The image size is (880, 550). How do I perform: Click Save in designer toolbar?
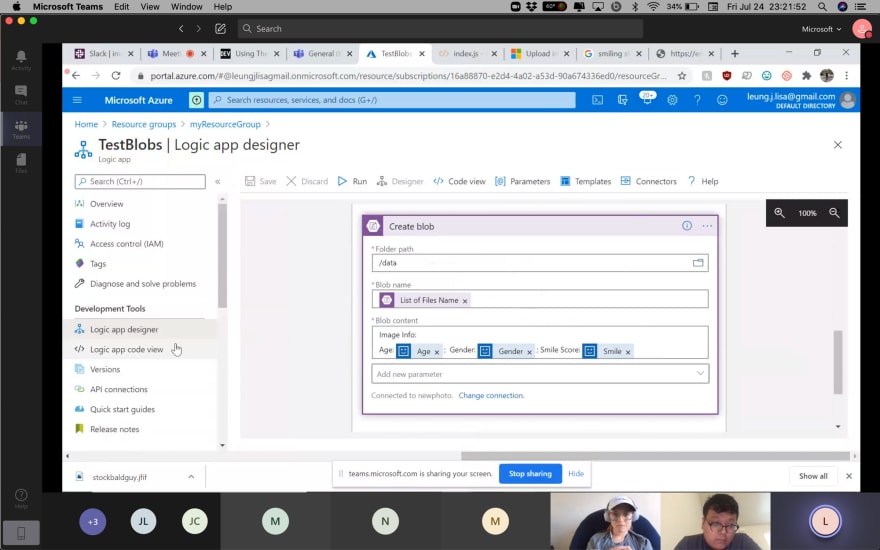pos(260,181)
